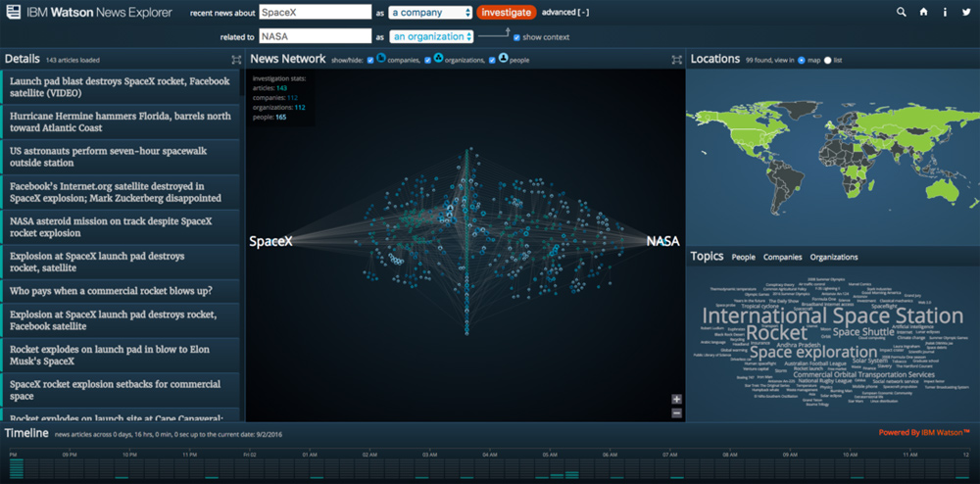Click the people legend icon
This screenshot has height=484, width=980.
503,58
